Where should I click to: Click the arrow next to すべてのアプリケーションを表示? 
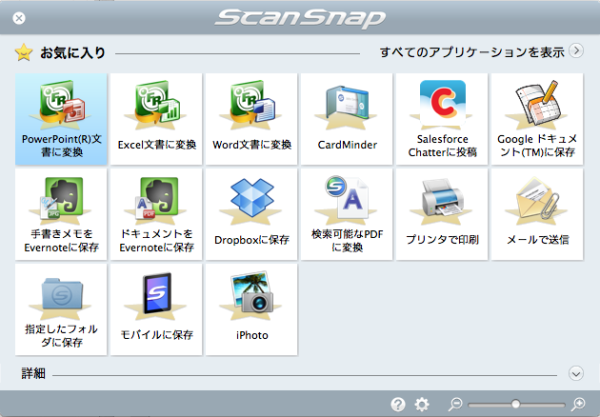576,51
